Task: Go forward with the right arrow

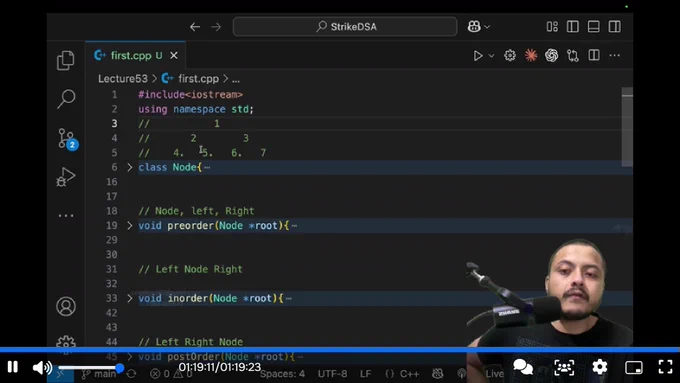Action: (x=216, y=27)
